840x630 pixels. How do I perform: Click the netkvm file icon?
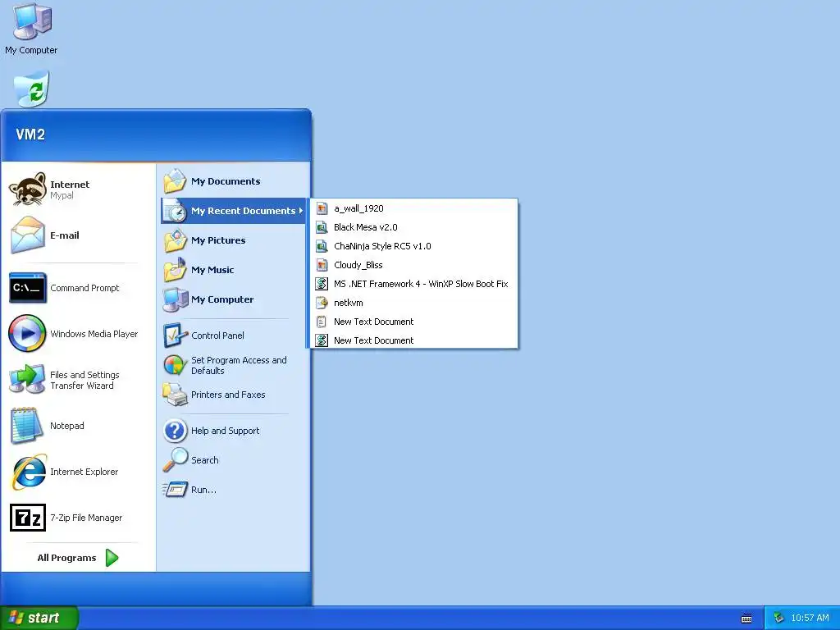coord(322,303)
